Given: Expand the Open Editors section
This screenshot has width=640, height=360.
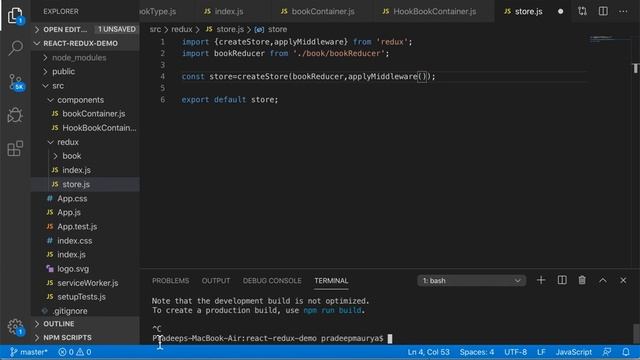Looking at the screenshot, I should 85,29.
